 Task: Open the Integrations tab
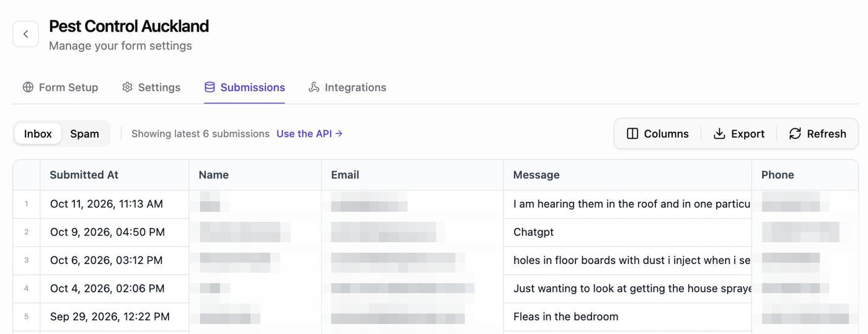coord(347,88)
